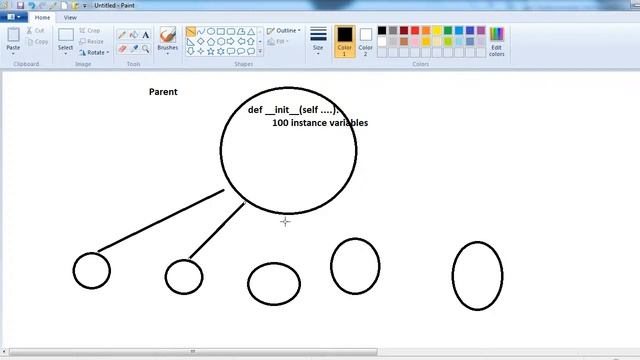Click the Redo icon in title bar
Image resolution: width=640 pixels, height=360 pixels.
coord(42,5)
